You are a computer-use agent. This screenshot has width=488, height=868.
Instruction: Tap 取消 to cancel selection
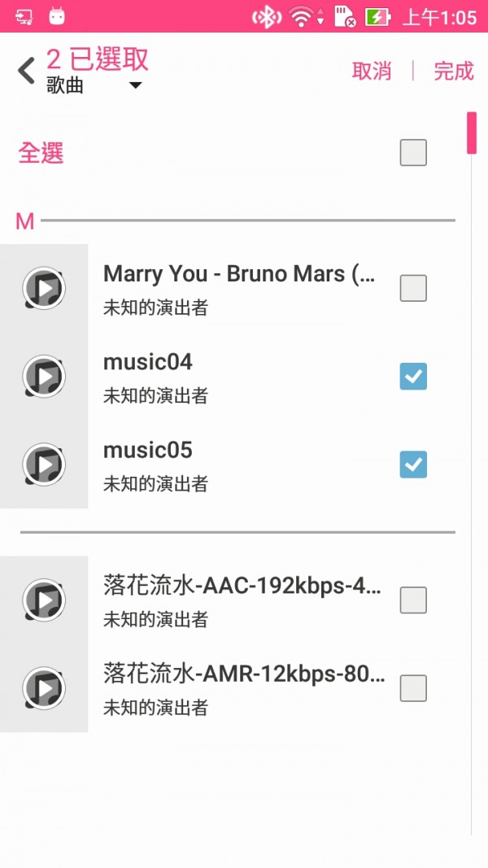pos(372,72)
